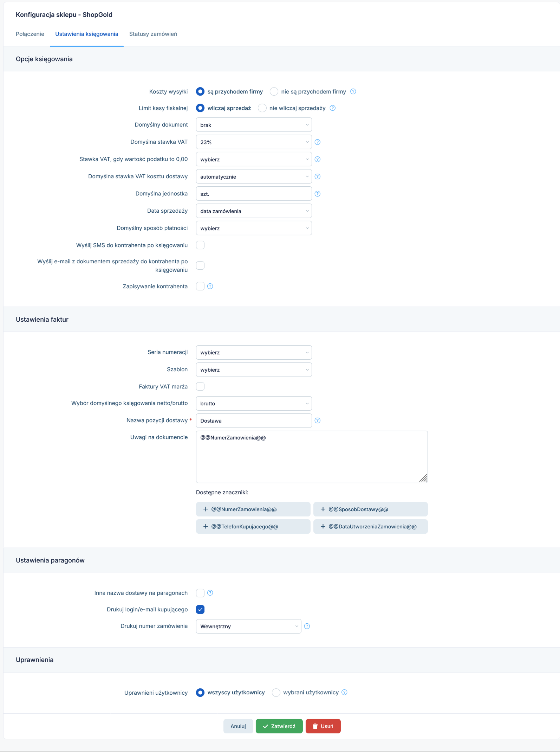This screenshot has width=560, height=752.
Task: Enable Wyślij SMS do kontrahenta checkbox
Action: point(200,245)
